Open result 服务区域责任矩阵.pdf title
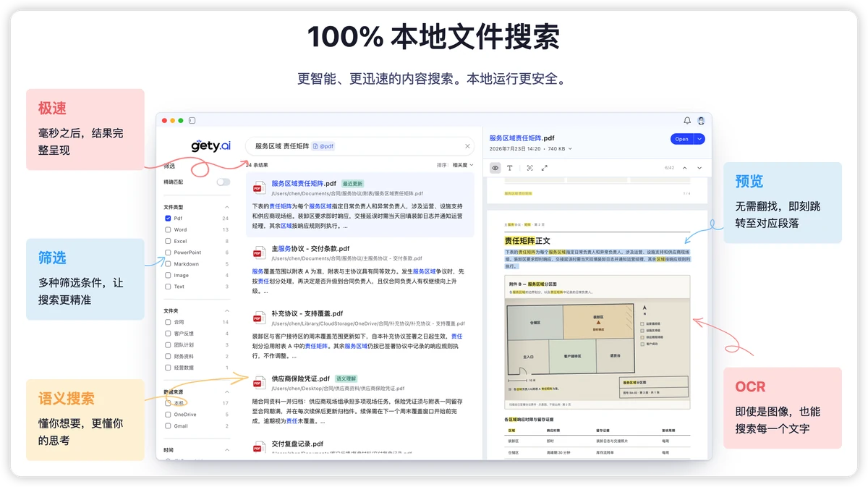The image size is (868, 487). [x=304, y=184]
